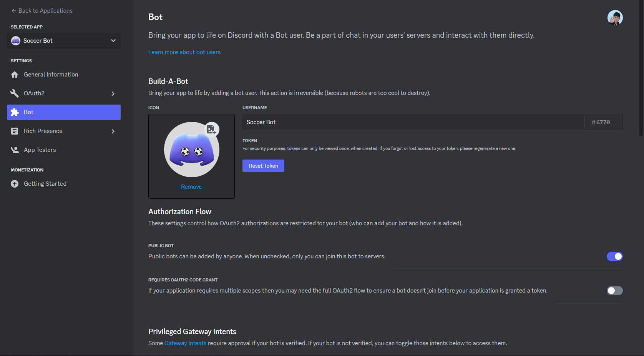Expand the Rich Presence submenu chevron

pos(113,131)
